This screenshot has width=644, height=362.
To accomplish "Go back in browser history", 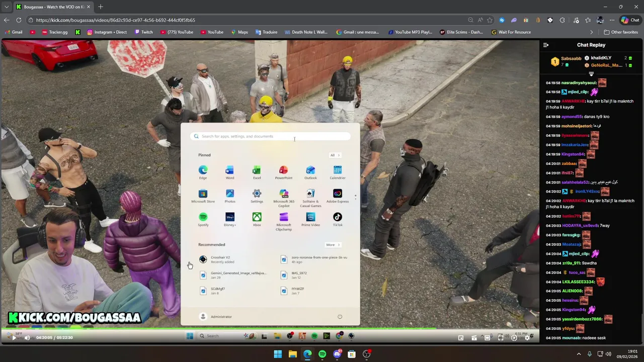I will coord(6,20).
